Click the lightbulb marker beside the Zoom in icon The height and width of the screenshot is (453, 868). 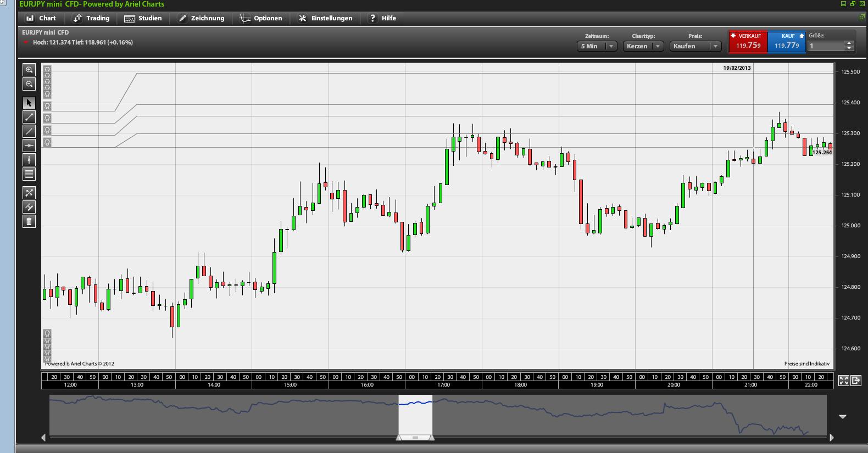pyautogui.click(x=47, y=70)
